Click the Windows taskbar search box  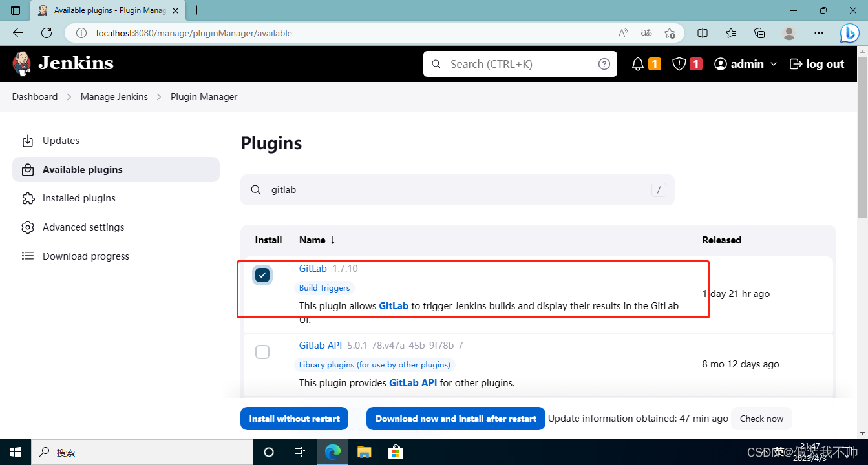coord(141,452)
